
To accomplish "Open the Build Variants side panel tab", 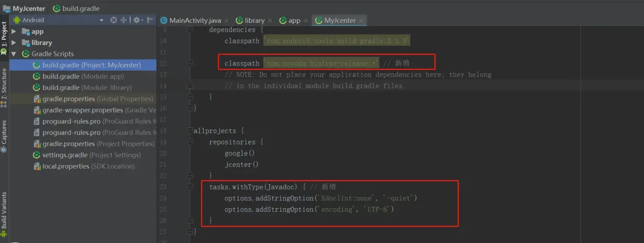I will [4, 214].
